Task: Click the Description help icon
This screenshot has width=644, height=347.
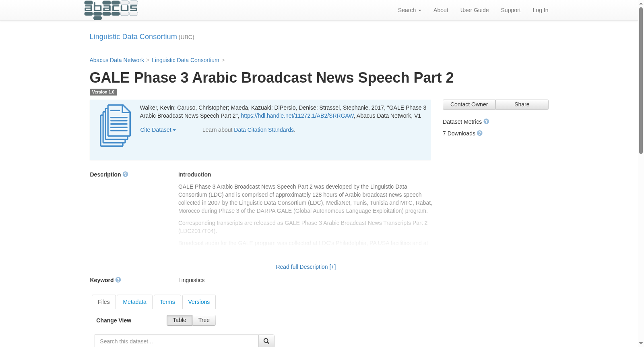Action: tap(125, 174)
